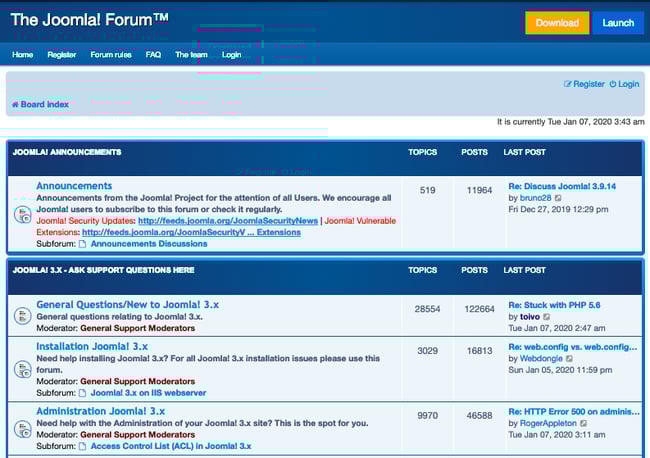The height and width of the screenshot is (458, 650).
Task: View latest post icon next to bruno28
Action: click(558, 198)
